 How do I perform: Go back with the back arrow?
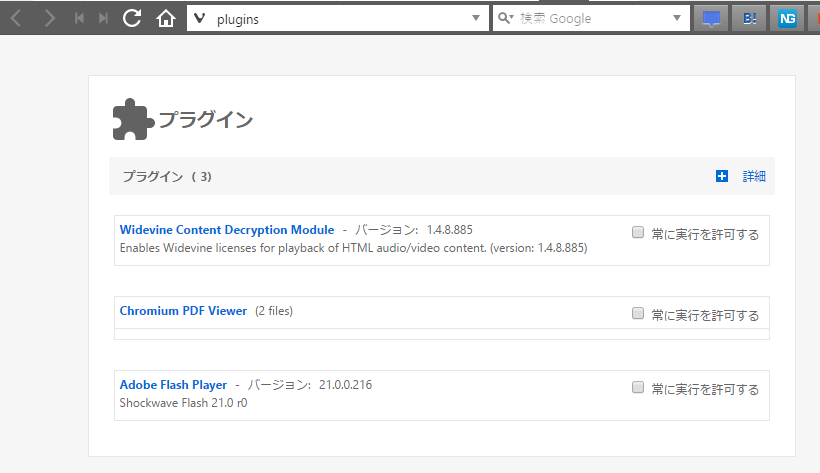(x=16, y=19)
